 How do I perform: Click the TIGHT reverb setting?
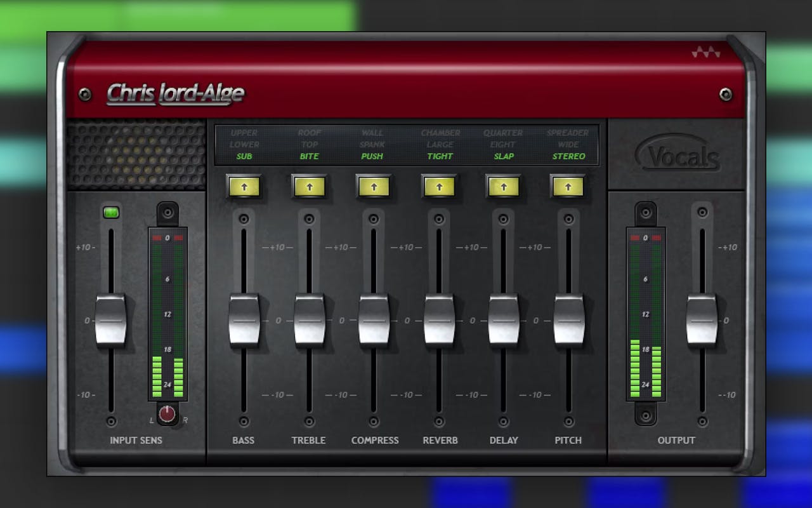click(440, 156)
